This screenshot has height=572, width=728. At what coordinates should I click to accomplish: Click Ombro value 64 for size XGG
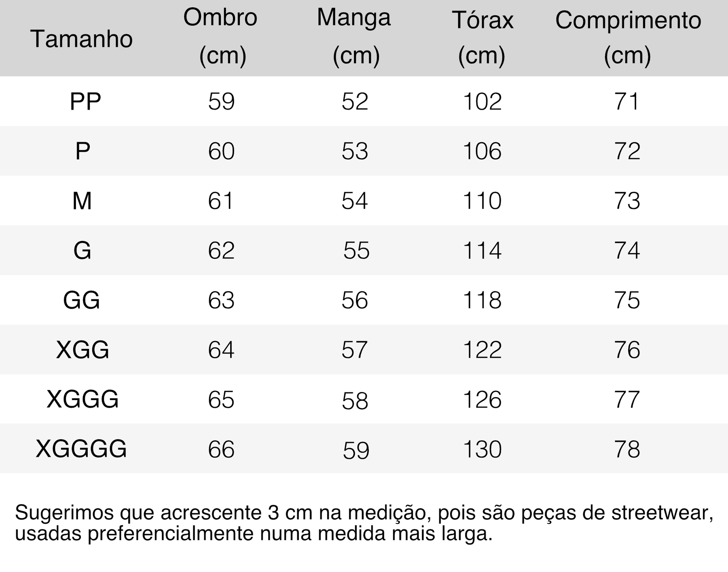tap(221, 350)
